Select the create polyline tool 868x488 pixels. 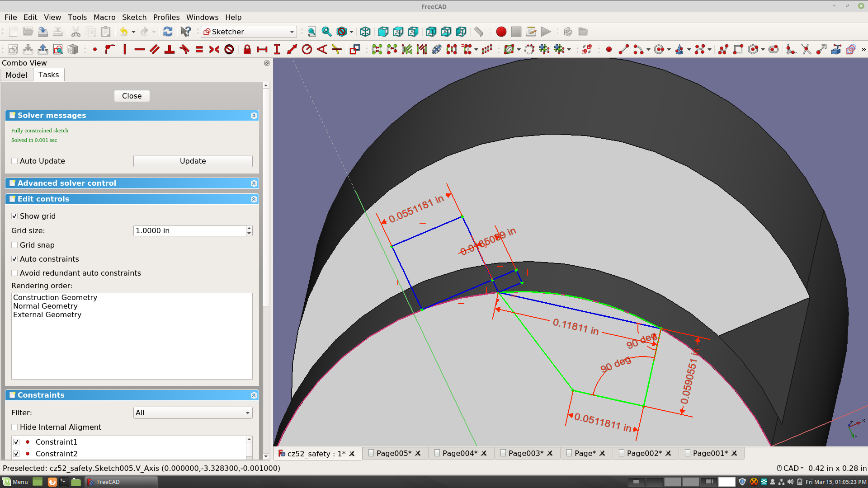pyautogui.click(x=723, y=49)
